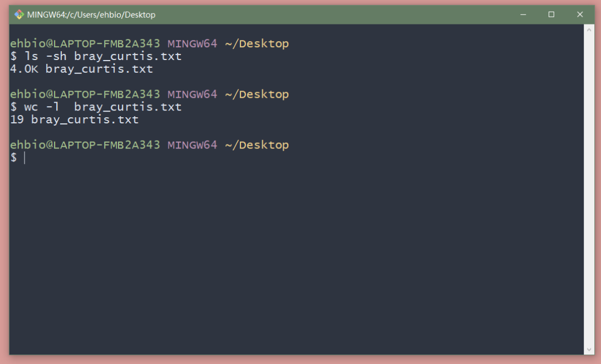Click the "ls" command word
Image resolution: width=601 pixels, height=364 pixels.
point(31,56)
